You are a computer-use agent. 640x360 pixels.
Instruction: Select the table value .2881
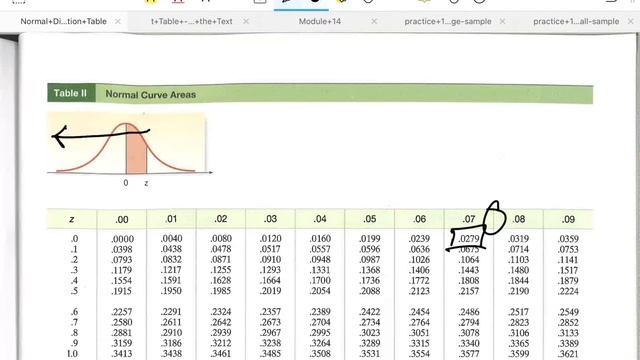[x=122, y=333]
